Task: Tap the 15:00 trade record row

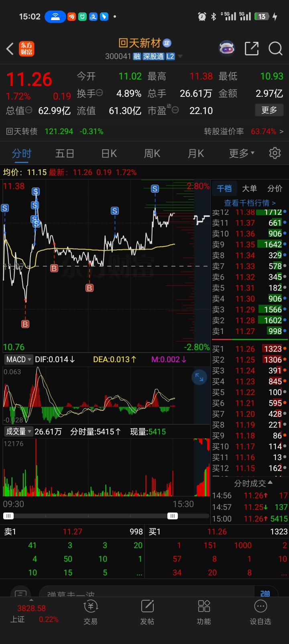Action: [x=250, y=519]
